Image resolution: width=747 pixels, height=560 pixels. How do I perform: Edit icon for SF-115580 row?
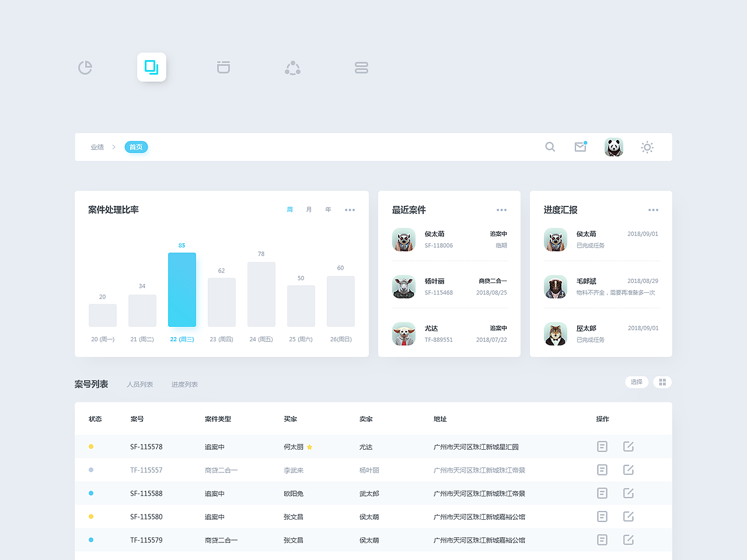coord(629,516)
